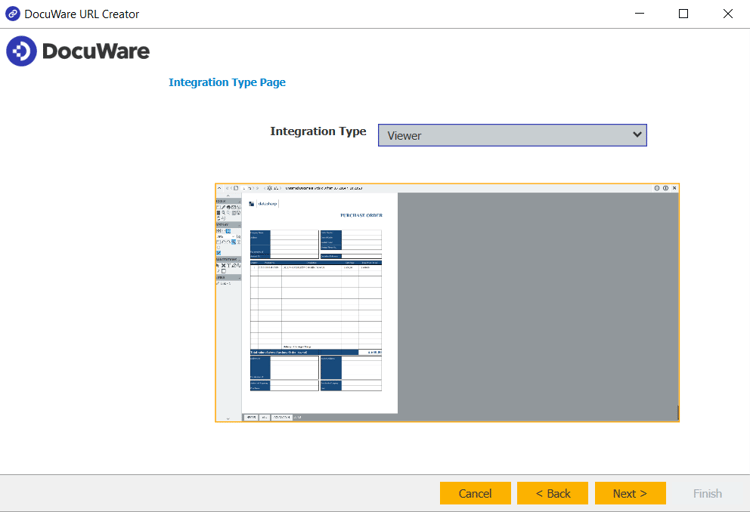This screenshot has width=750, height=512.
Task: Click the X icon in preview's top-right corner
Action: coord(675,188)
